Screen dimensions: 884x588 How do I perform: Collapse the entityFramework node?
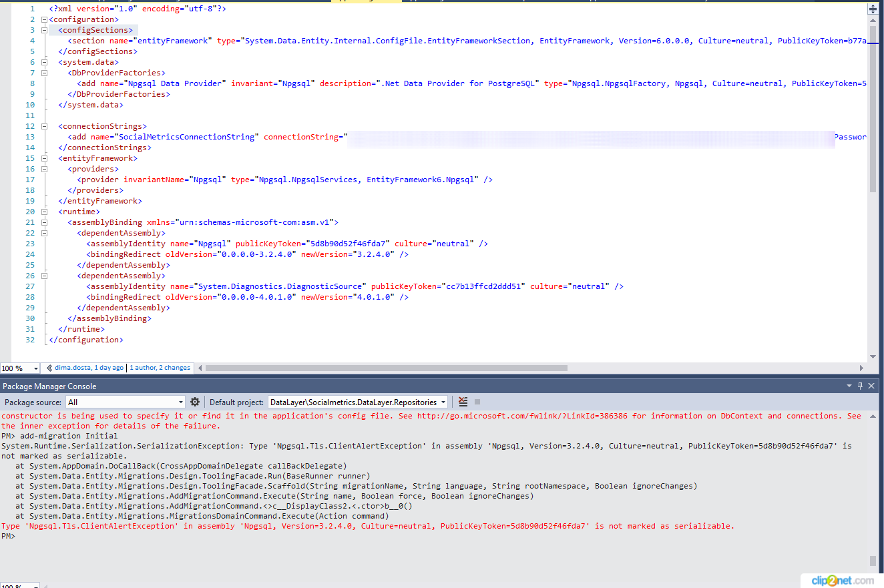coord(44,158)
